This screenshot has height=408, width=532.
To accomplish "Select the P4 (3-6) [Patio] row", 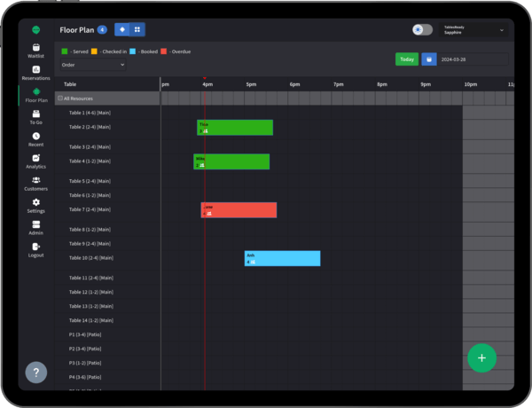I will tap(107, 378).
